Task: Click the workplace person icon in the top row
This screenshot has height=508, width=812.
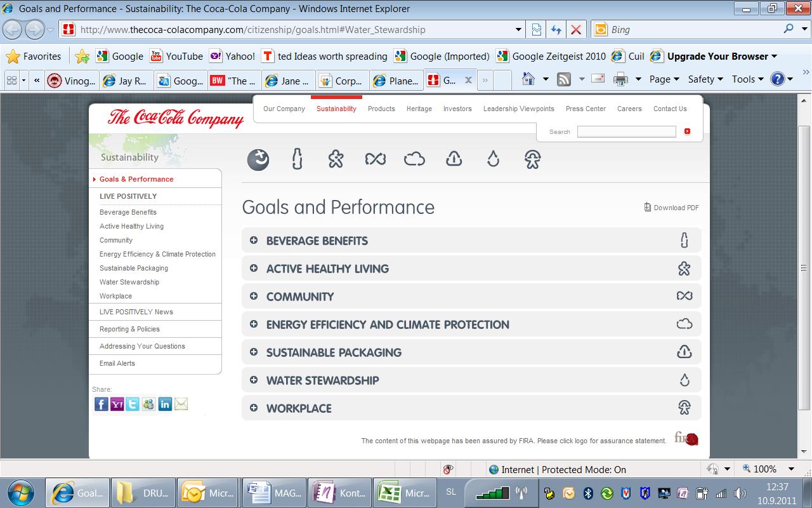Action: coord(532,159)
